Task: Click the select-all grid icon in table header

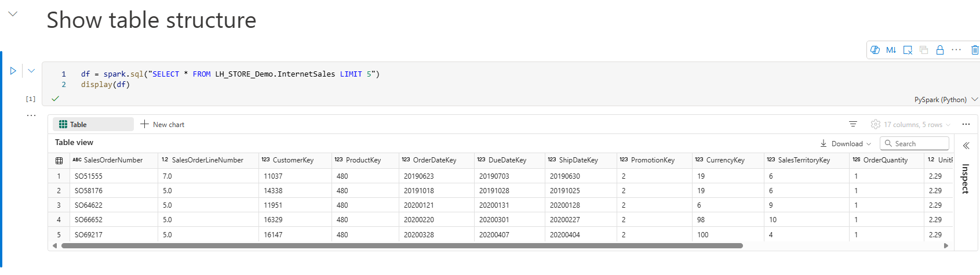Action: click(x=59, y=161)
